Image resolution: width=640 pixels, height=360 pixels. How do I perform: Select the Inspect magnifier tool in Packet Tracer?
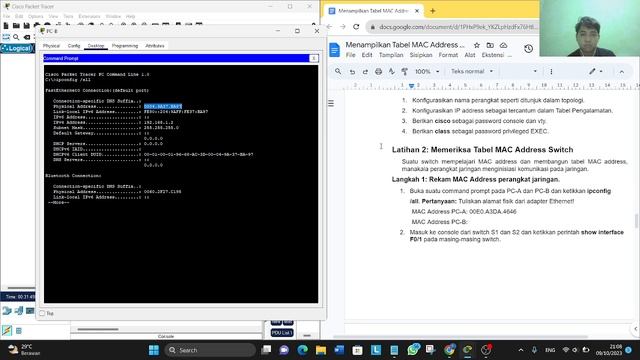point(16,37)
